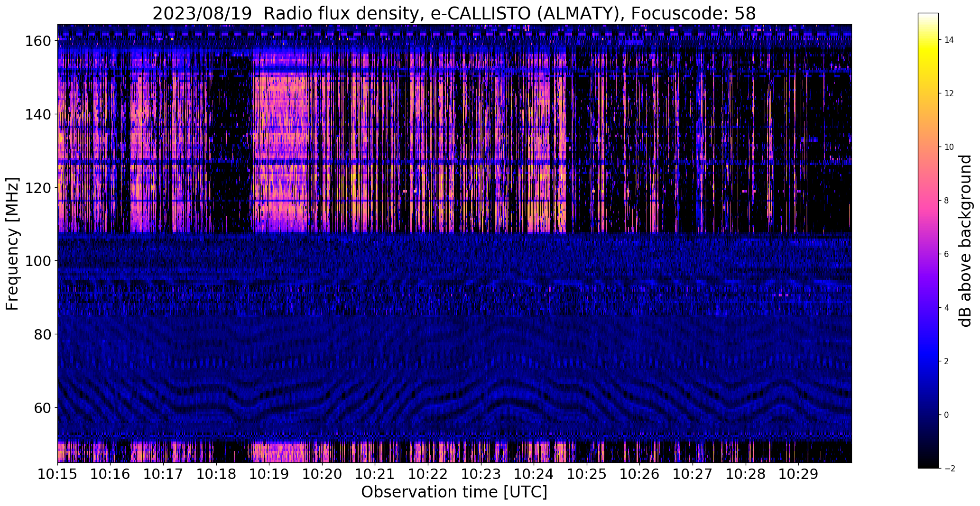Click the 10:26 time tick label

(x=639, y=474)
